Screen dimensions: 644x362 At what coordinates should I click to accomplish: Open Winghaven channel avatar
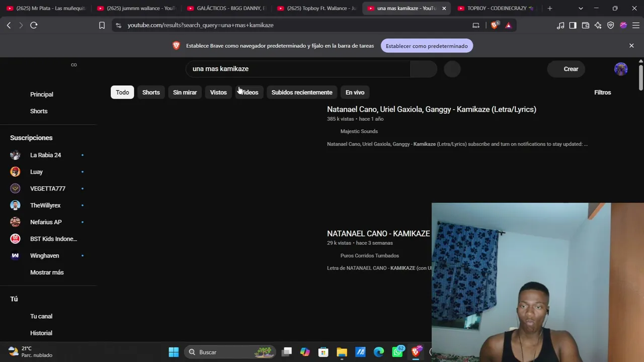pyautogui.click(x=15, y=255)
